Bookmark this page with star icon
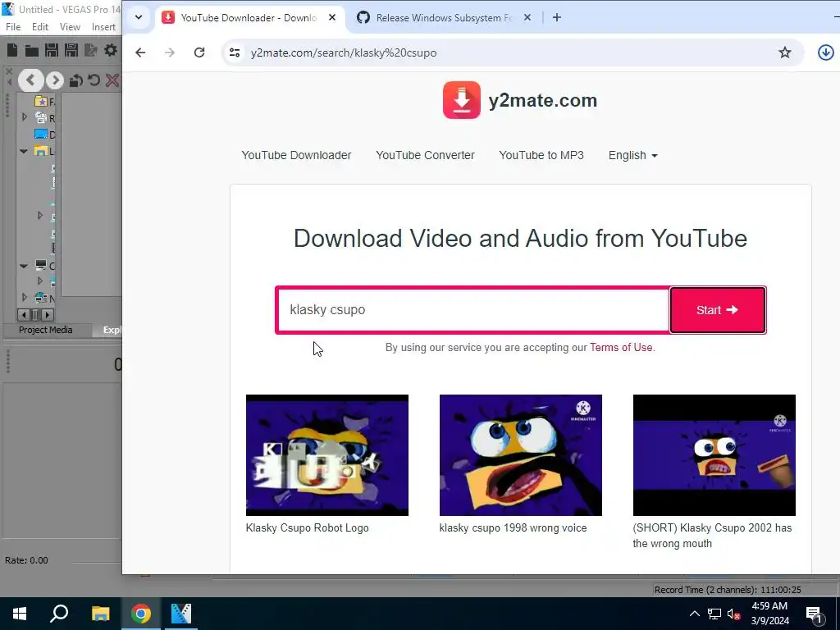 point(785,52)
